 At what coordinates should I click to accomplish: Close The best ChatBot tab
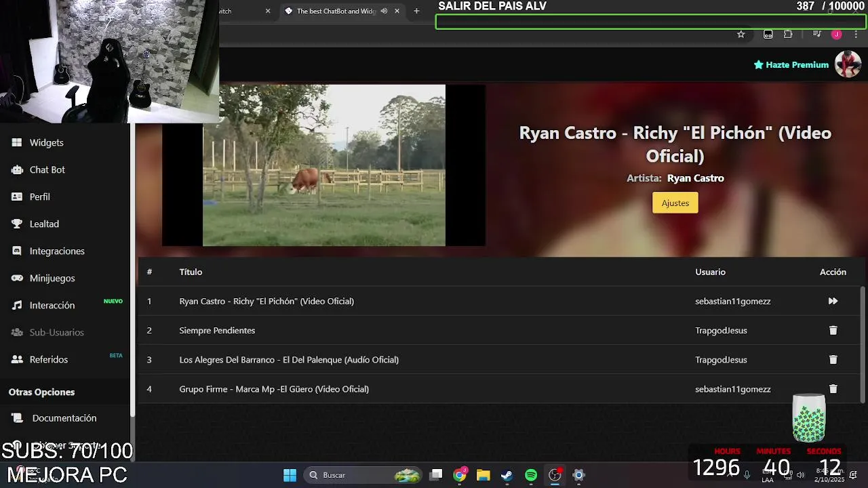[397, 11]
